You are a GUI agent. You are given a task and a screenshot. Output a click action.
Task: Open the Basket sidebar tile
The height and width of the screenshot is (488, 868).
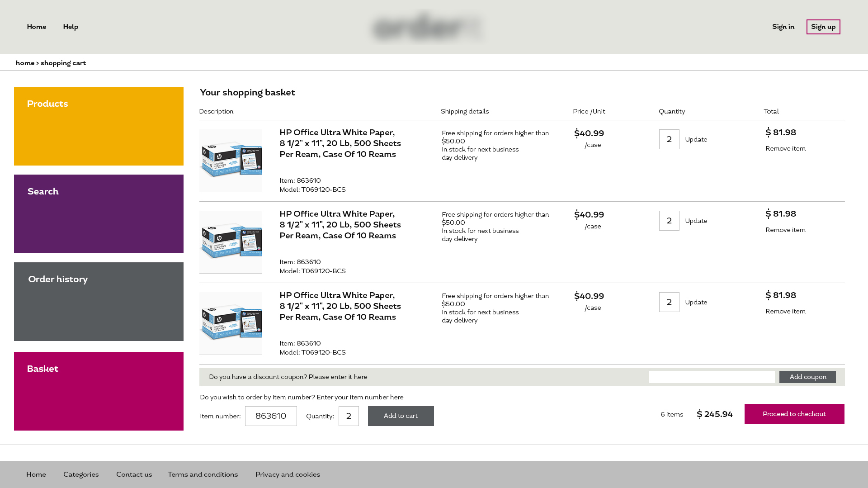pyautogui.click(x=99, y=391)
